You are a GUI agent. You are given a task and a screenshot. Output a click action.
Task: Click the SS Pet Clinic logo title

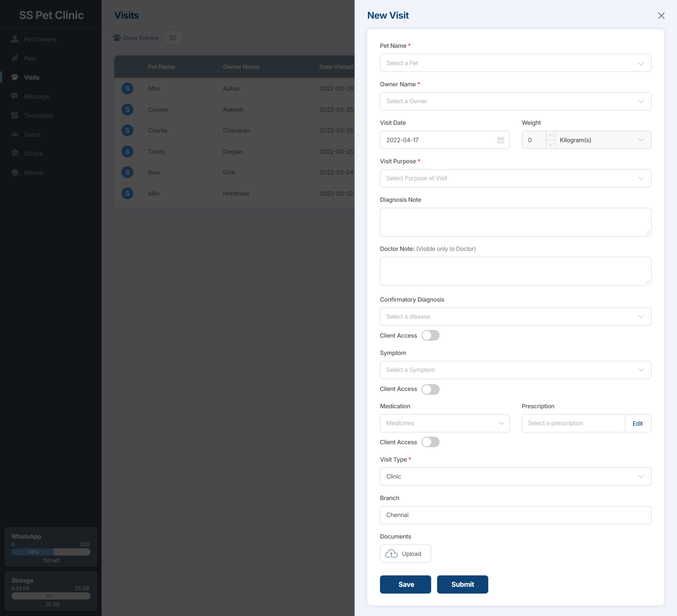pyautogui.click(x=51, y=15)
